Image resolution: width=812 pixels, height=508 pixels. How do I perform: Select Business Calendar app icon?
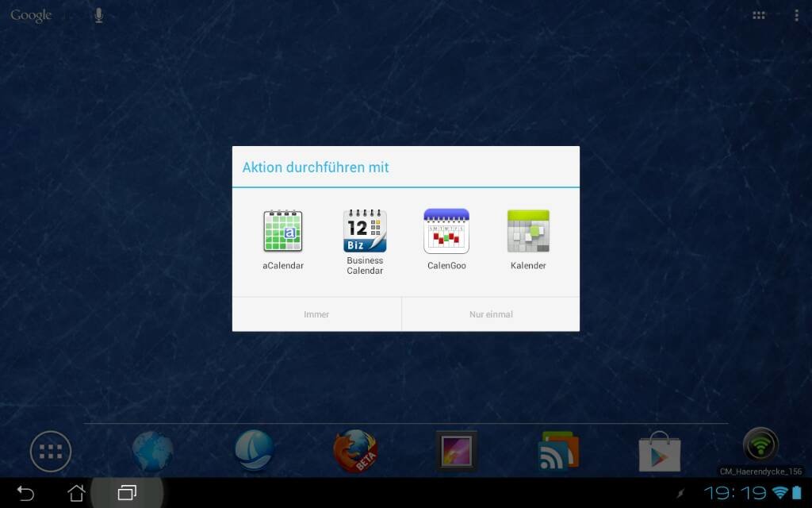(365, 241)
